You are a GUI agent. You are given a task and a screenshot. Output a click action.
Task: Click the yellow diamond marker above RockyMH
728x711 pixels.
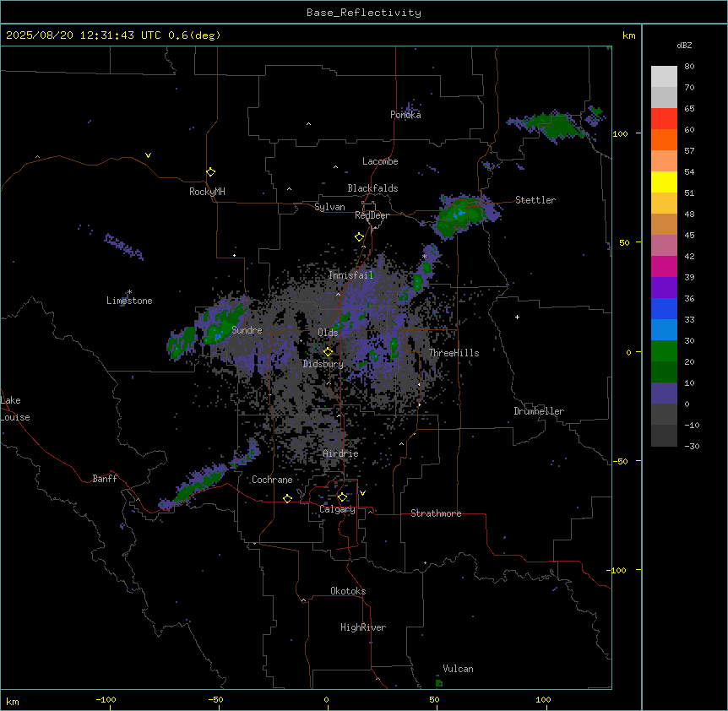[211, 172]
